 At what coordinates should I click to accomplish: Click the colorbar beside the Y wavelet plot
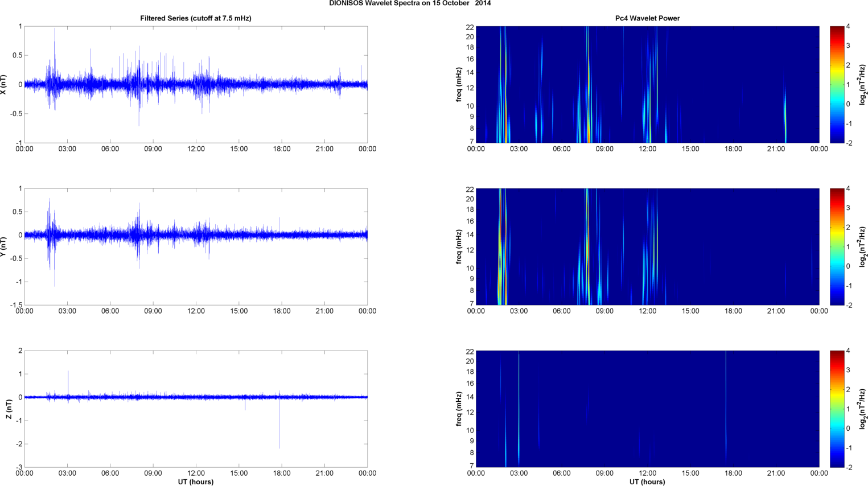tap(837, 246)
